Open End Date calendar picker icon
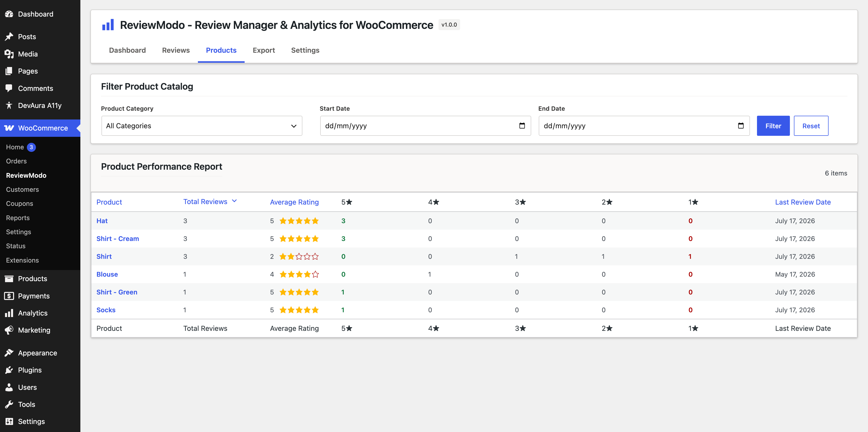868x432 pixels. (741, 126)
